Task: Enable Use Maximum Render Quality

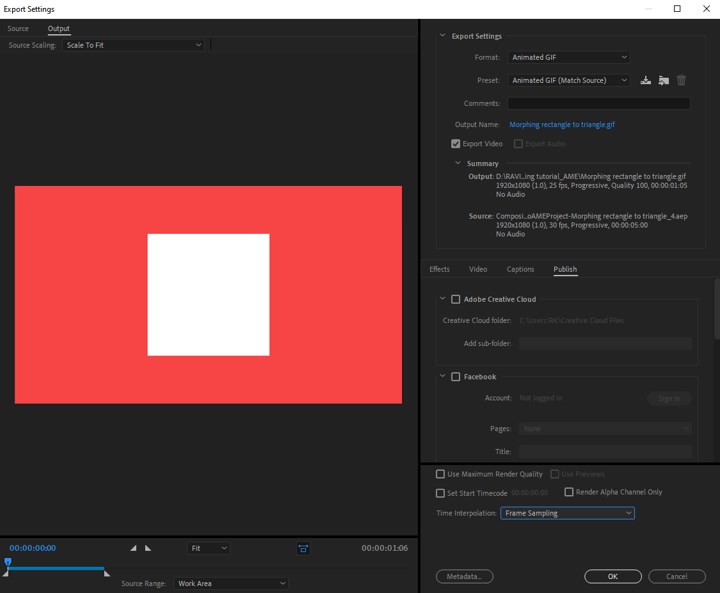Action: [x=440, y=474]
